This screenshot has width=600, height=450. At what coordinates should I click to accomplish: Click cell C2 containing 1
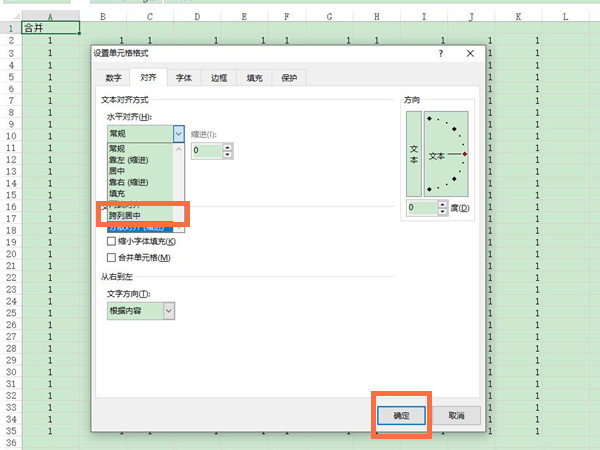pyautogui.click(x=150, y=41)
